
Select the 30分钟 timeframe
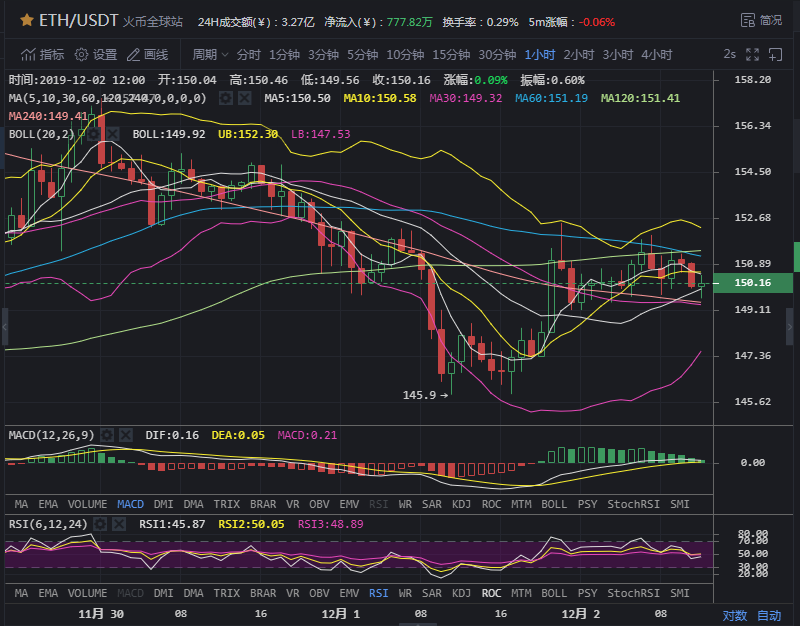point(497,55)
